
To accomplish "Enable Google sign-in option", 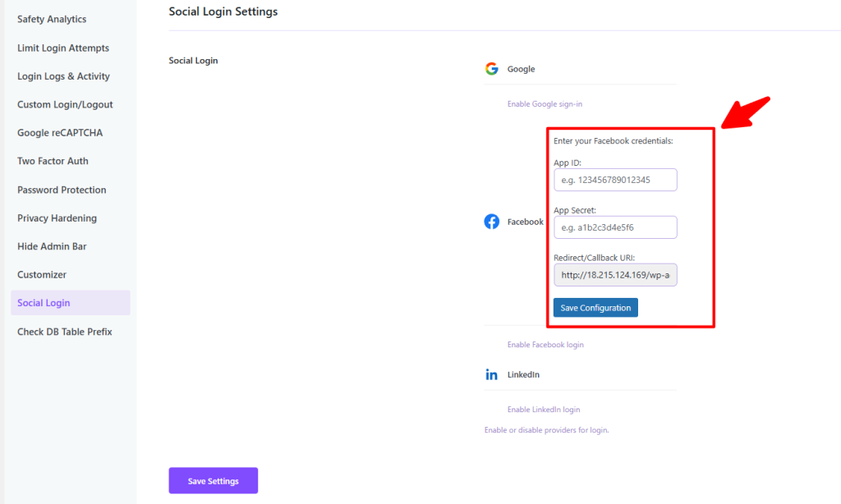I will point(545,104).
